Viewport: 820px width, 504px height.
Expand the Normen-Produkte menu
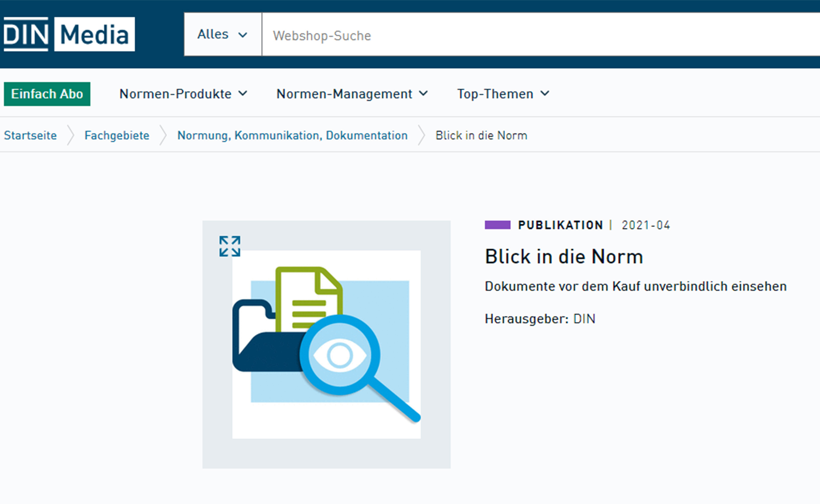pyautogui.click(x=183, y=94)
